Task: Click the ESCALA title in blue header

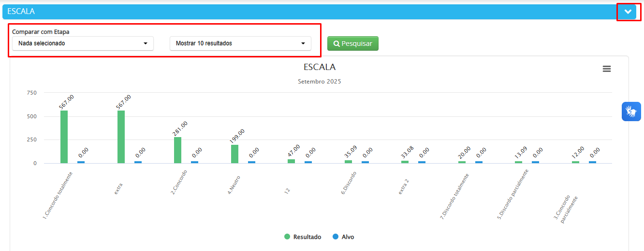Action: click(x=21, y=12)
